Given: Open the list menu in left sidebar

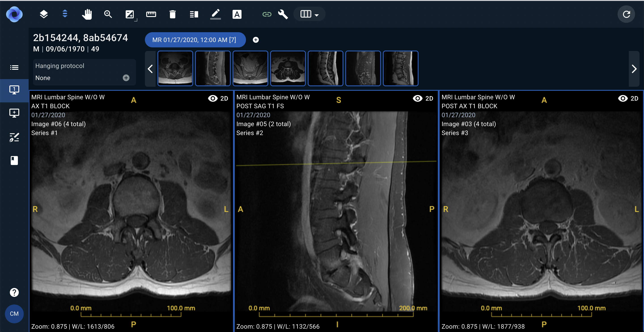Looking at the screenshot, I should click(14, 68).
